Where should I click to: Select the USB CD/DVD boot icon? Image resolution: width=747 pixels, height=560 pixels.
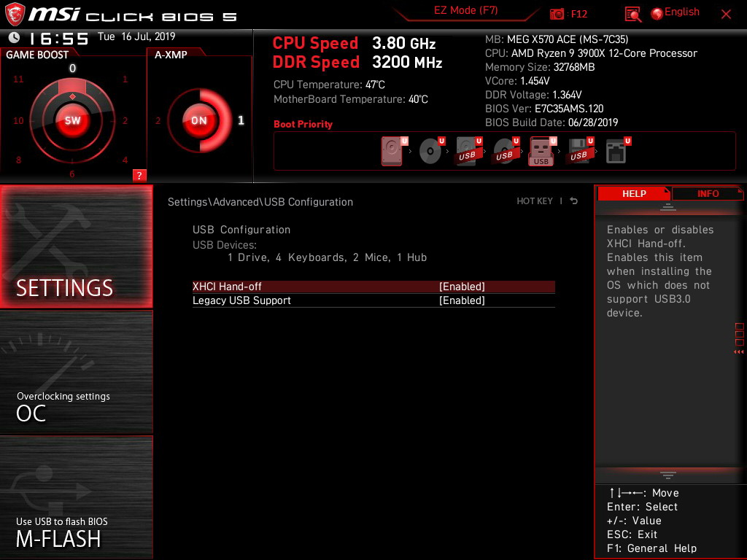click(x=506, y=151)
